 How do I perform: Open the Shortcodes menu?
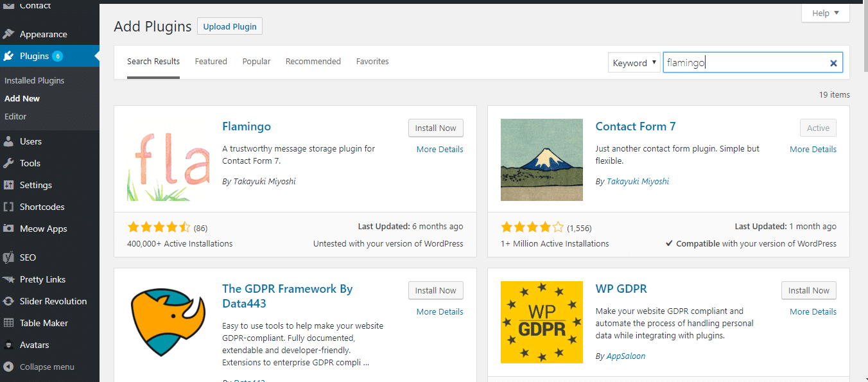pyautogui.click(x=49, y=207)
